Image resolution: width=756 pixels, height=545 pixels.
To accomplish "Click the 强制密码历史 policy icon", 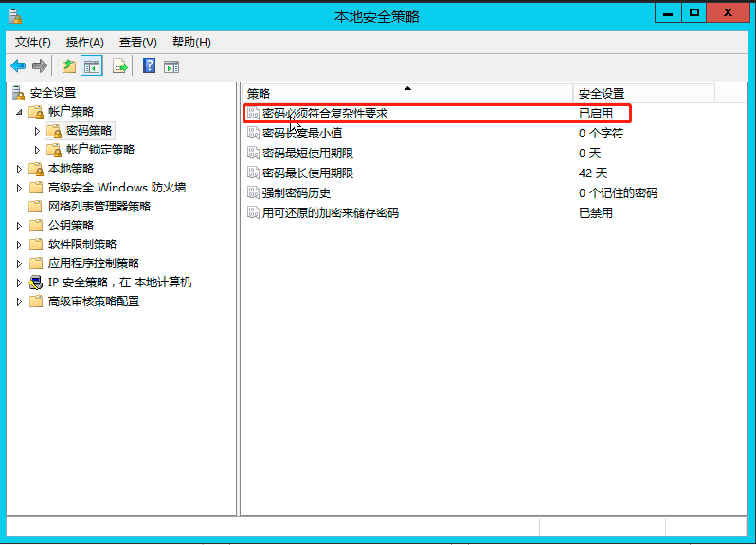I will click(253, 193).
